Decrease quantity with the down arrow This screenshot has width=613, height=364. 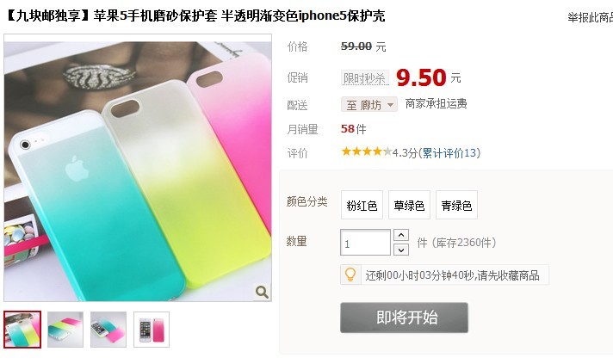click(x=401, y=250)
